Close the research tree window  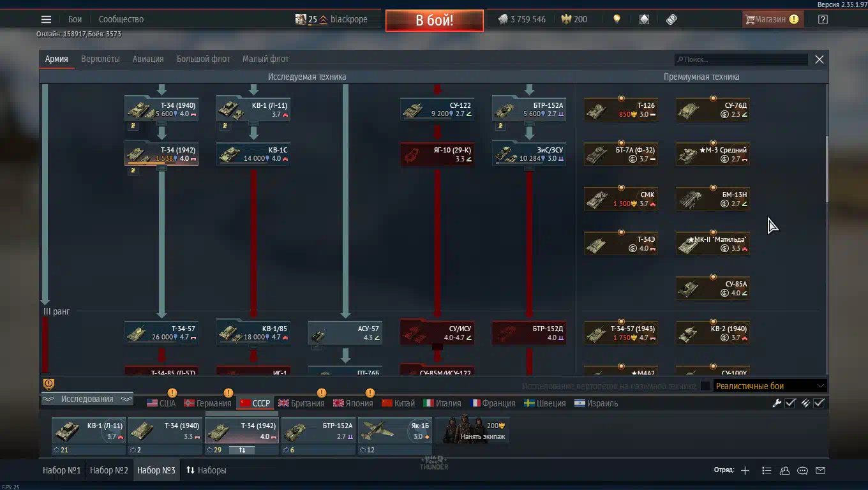click(x=819, y=59)
